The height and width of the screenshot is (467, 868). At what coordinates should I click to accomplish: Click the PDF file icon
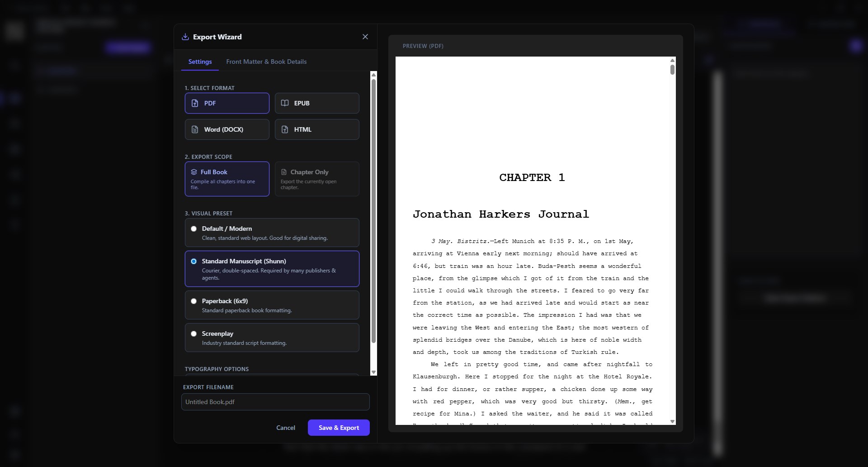point(195,103)
